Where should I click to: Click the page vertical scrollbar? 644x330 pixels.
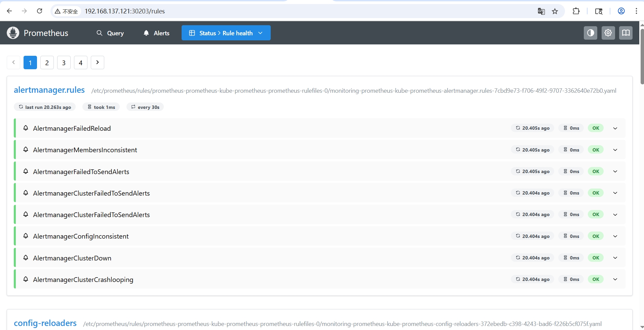[x=642, y=57]
